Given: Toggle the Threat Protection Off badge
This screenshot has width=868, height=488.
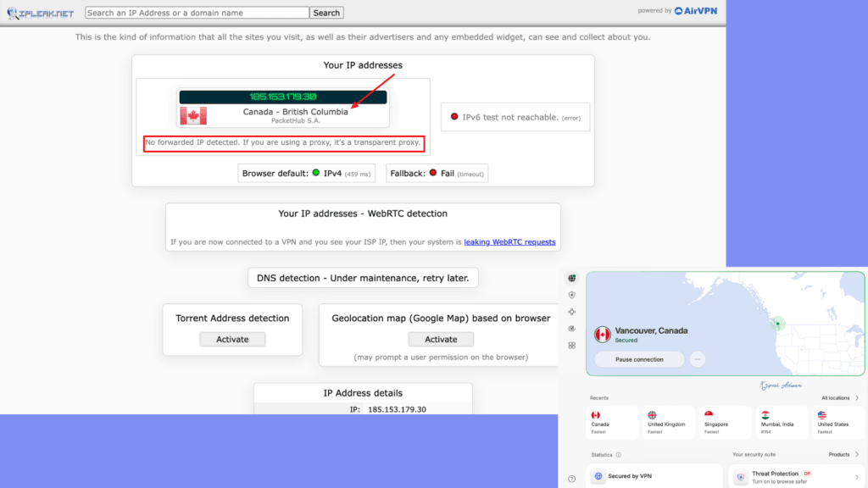Looking at the screenshot, I should click(807, 474).
